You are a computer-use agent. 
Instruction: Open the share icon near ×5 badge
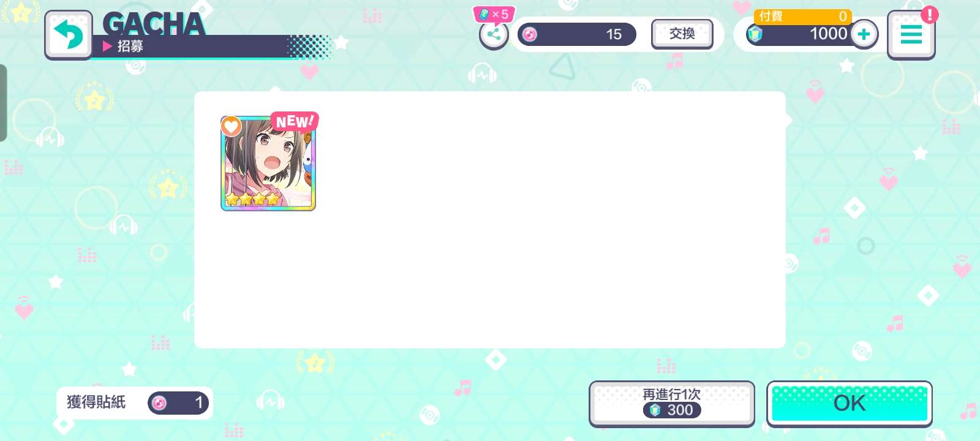(x=494, y=35)
